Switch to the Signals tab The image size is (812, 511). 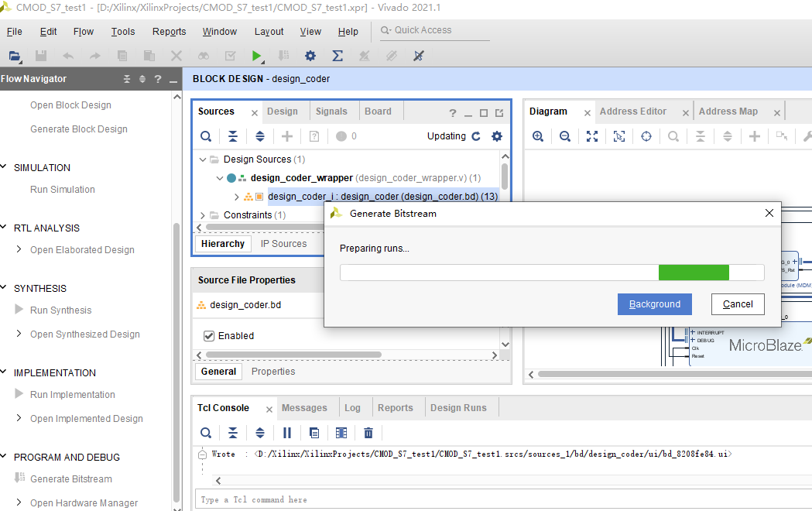(x=331, y=111)
